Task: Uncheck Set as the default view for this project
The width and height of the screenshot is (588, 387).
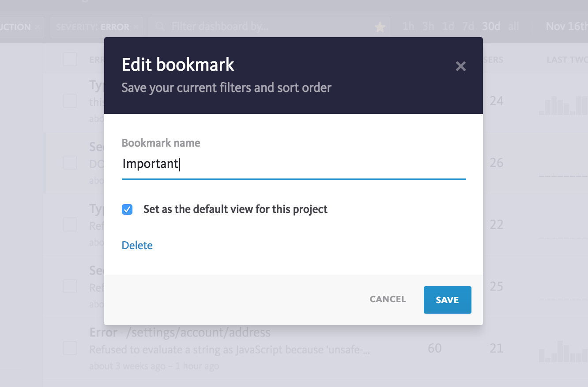Action: [x=127, y=209]
